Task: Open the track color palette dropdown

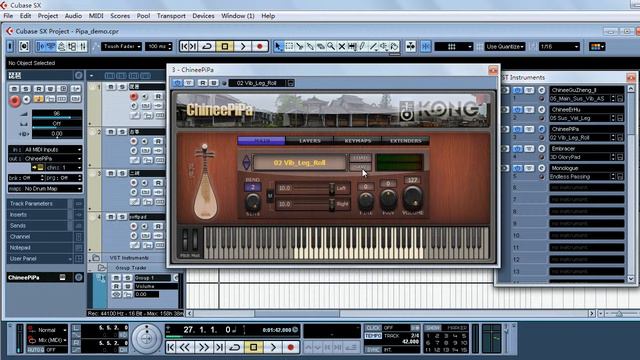Action: [x=597, y=47]
